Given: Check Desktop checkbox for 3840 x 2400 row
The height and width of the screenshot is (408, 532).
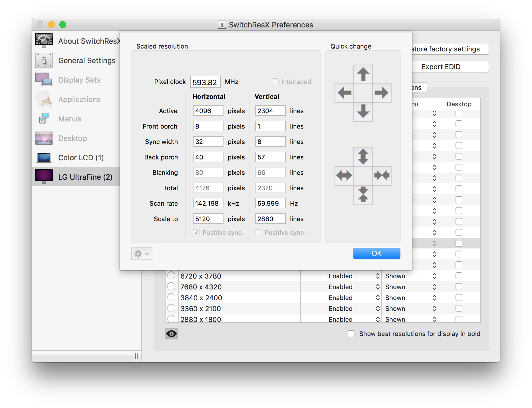Looking at the screenshot, I should tap(459, 297).
